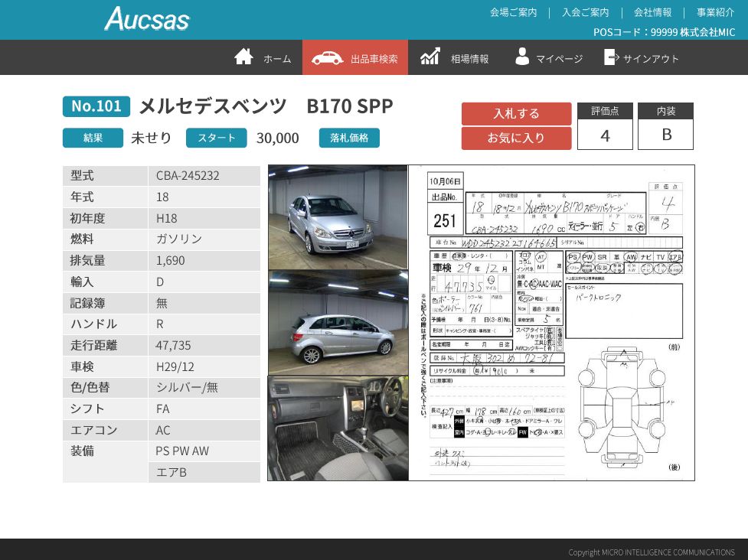Click the My Page person icon

point(522,57)
